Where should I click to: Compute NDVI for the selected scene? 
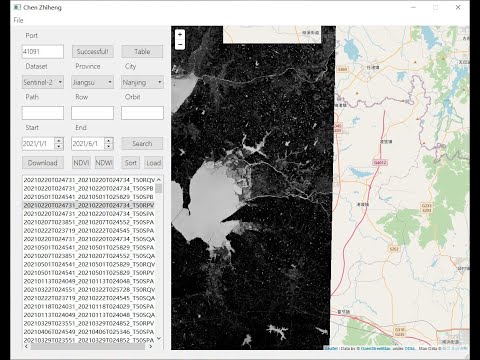(81, 163)
